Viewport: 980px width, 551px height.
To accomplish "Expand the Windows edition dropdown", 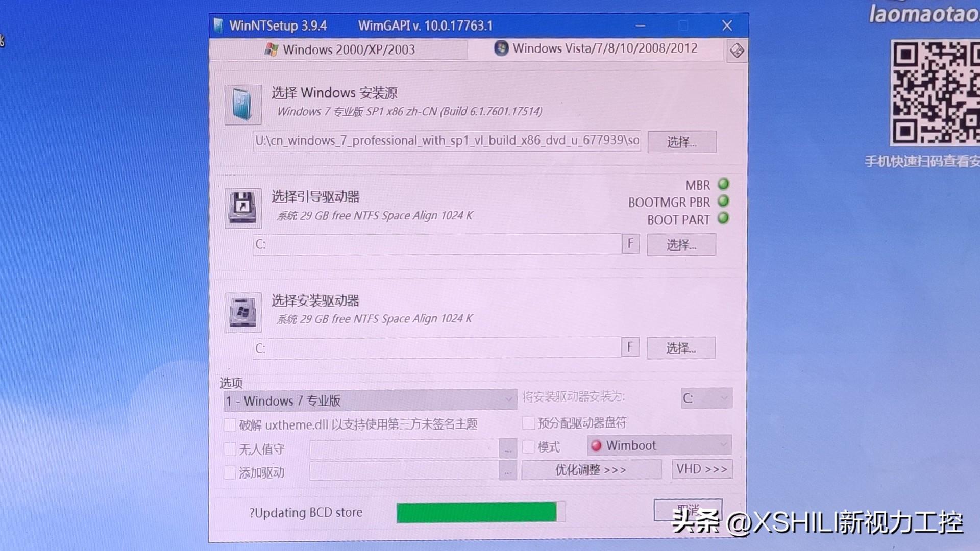I will click(x=508, y=400).
